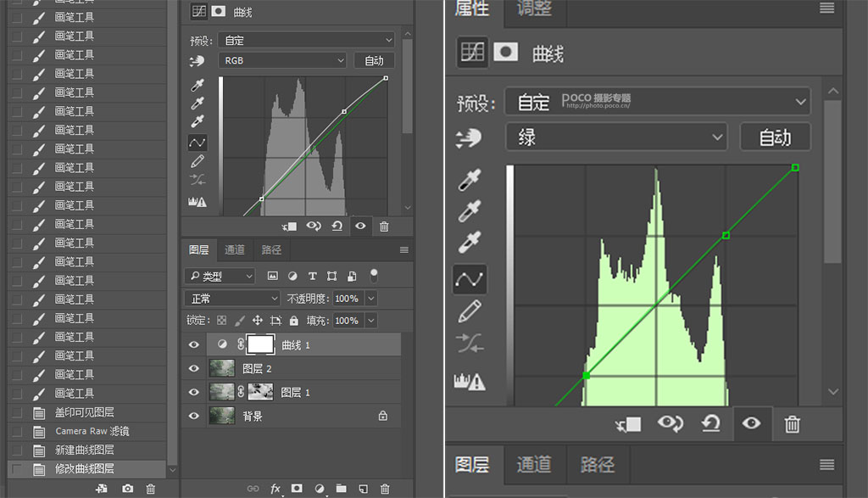868x498 pixels.
Task: Toggle layer filtering switch in Layers panel
Action: [374, 276]
